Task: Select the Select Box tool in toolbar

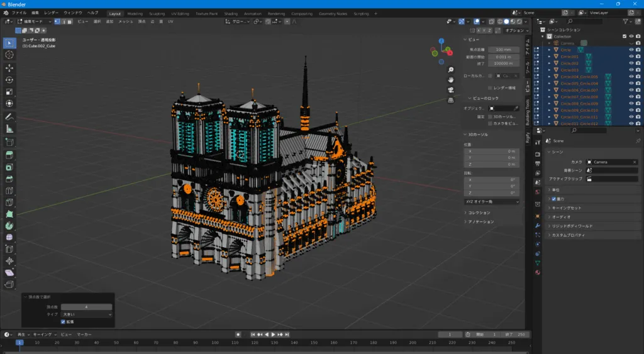Action: coord(9,43)
